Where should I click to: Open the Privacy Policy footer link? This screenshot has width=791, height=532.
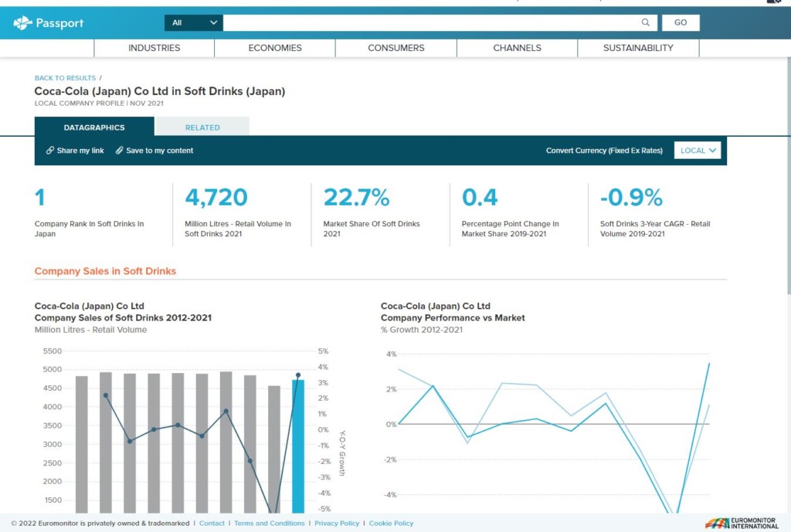[x=337, y=524]
